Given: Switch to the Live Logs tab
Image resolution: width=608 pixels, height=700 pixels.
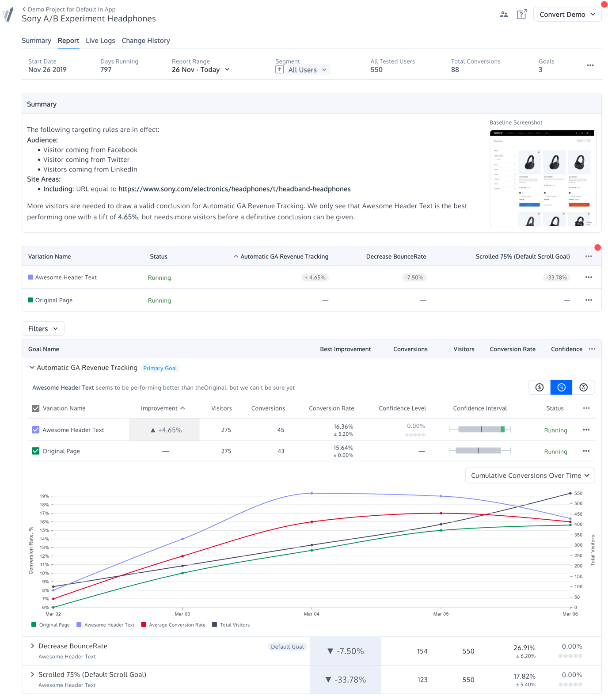Looking at the screenshot, I should pyautogui.click(x=100, y=41).
